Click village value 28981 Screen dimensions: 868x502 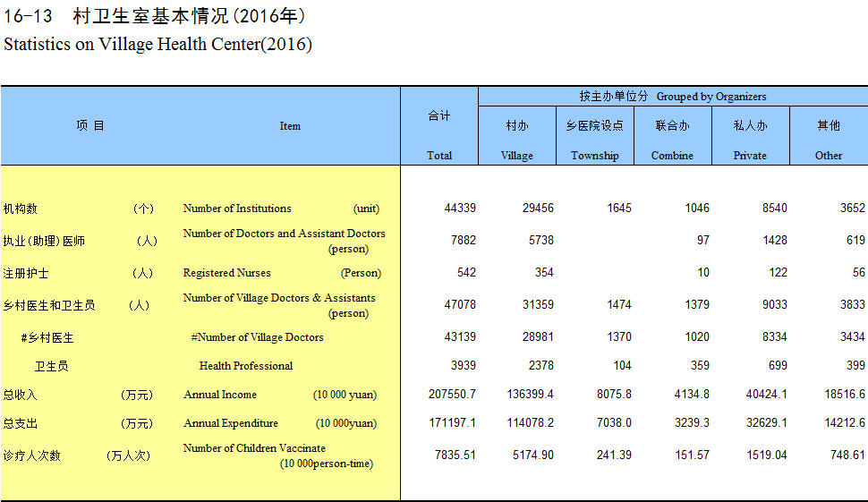538,336
